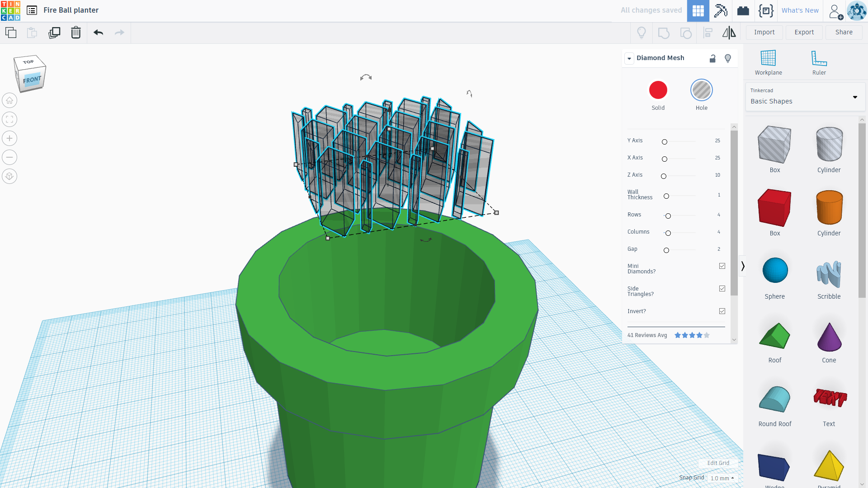This screenshot has height=488, width=868.
Task: Zoom out with minus button
Action: (9, 157)
